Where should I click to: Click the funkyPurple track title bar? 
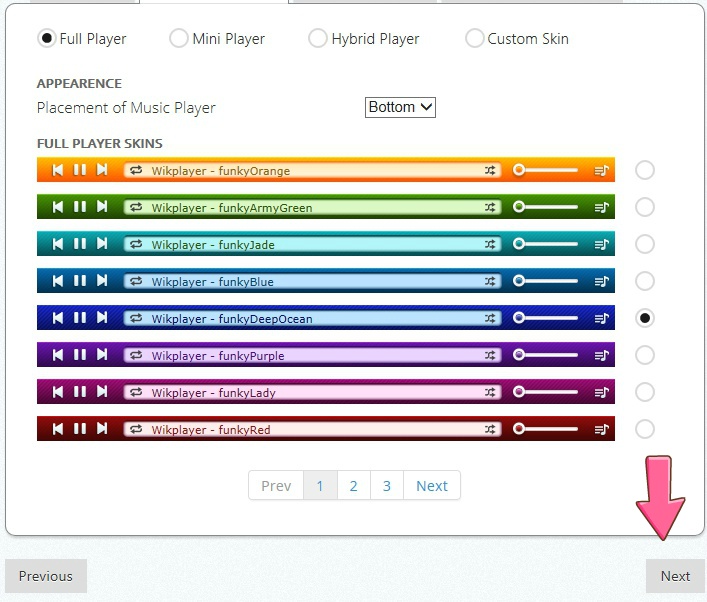312,355
